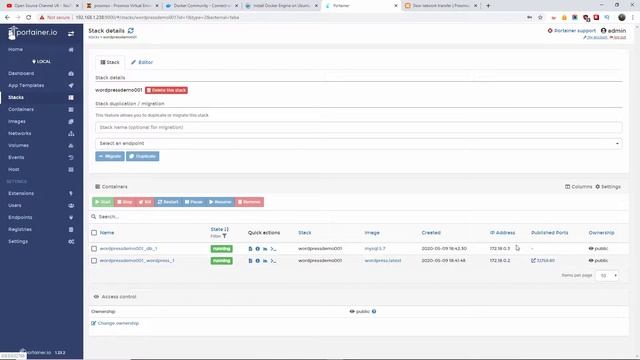Click the Start containers button
The width and height of the screenshot is (640, 360).
(x=103, y=202)
